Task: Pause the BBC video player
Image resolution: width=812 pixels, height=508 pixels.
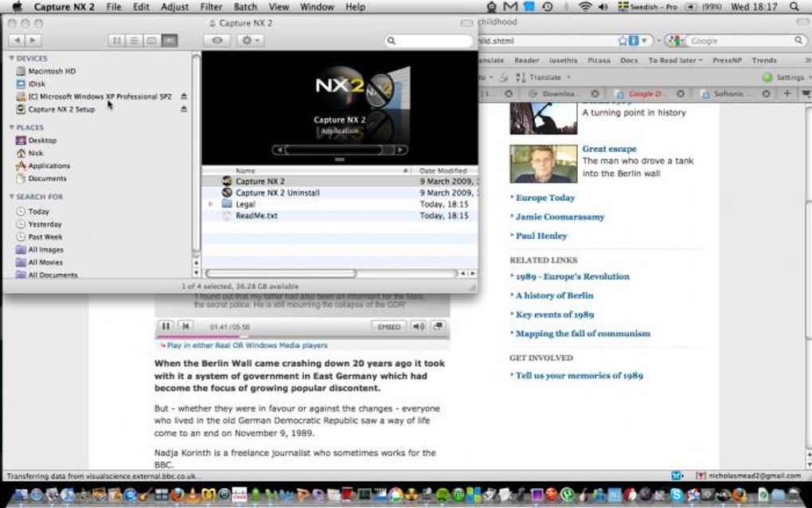Action: click(x=166, y=326)
